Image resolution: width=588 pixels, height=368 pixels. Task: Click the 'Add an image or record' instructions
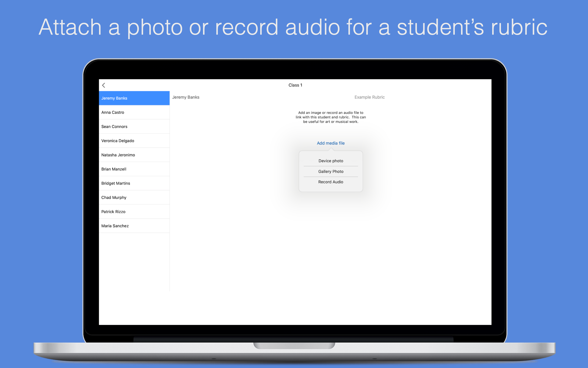point(331,117)
